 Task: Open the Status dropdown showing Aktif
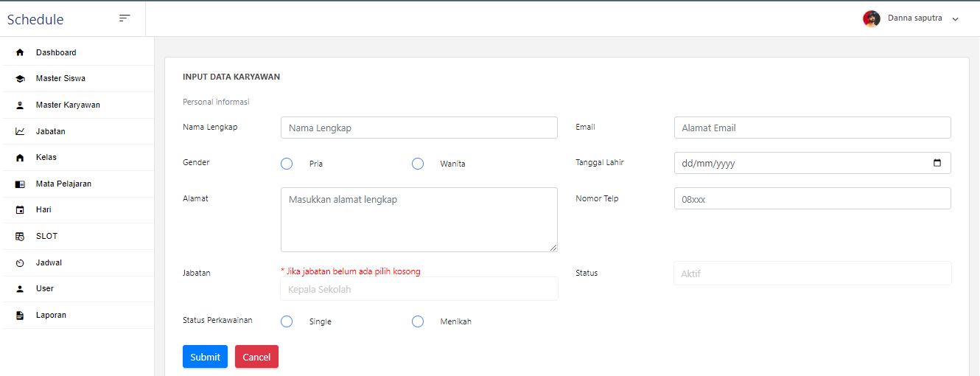coord(812,274)
